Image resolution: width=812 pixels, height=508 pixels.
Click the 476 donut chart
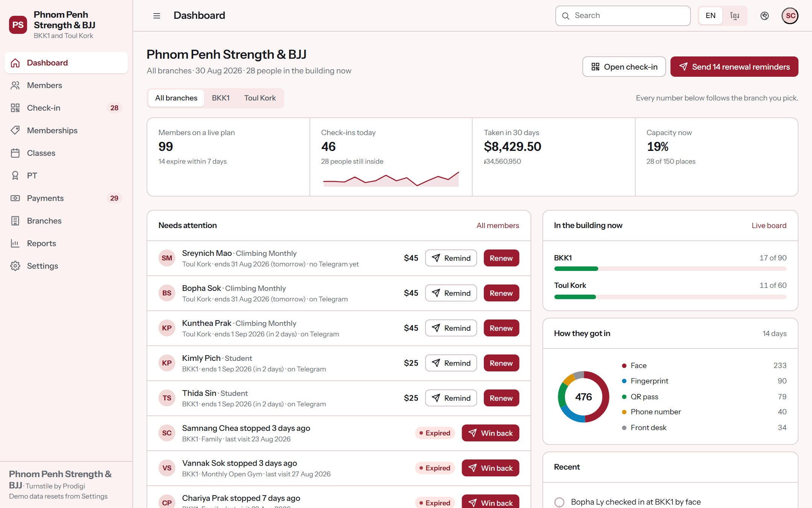pos(583,397)
